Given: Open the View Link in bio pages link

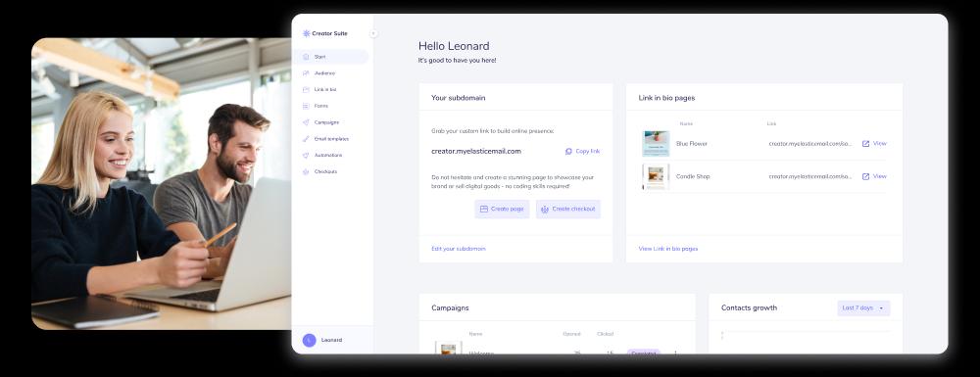Looking at the screenshot, I should pos(668,249).
